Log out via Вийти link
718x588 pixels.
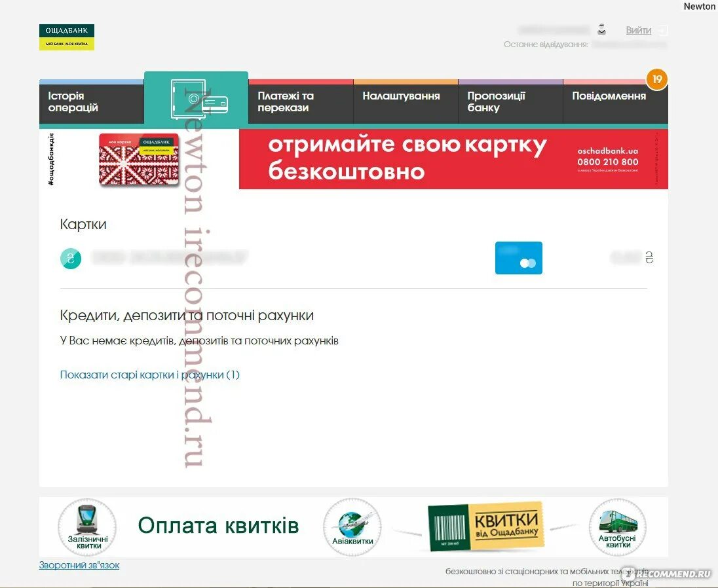(638, 30)
